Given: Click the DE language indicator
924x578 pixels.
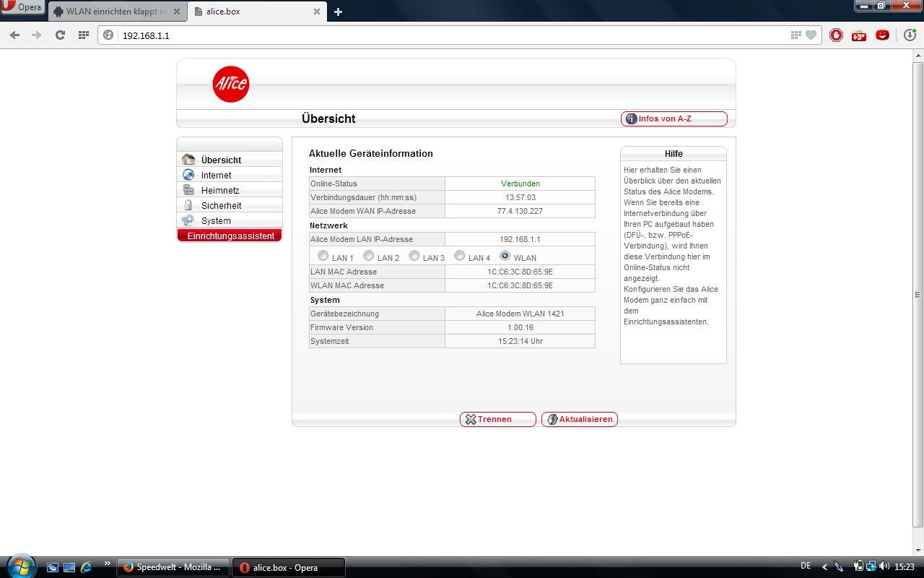Looking at the screenshot, I should point(806,566).
